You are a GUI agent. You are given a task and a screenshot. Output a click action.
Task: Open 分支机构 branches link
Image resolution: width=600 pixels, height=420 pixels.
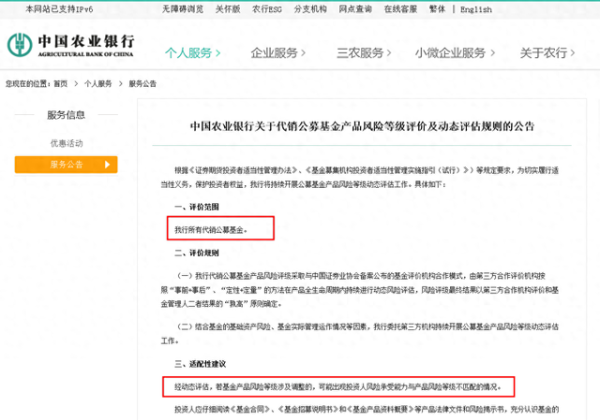[x=310, y=9]
